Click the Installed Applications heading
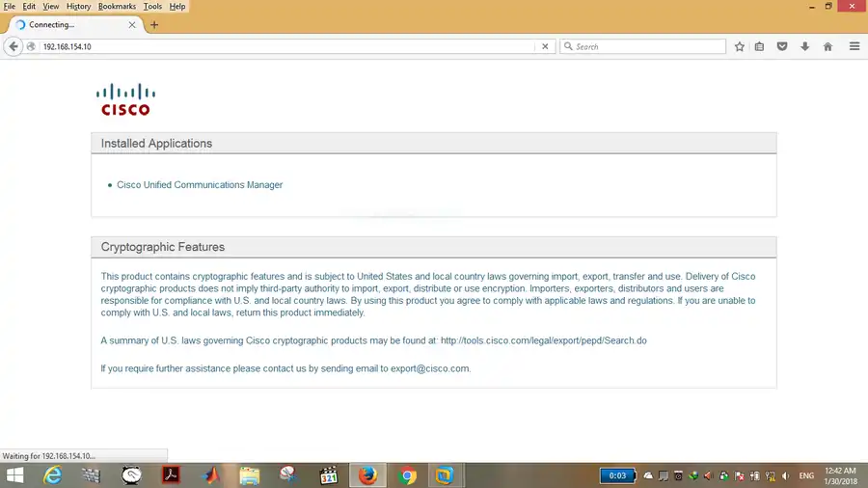 [x=156, y=144]
